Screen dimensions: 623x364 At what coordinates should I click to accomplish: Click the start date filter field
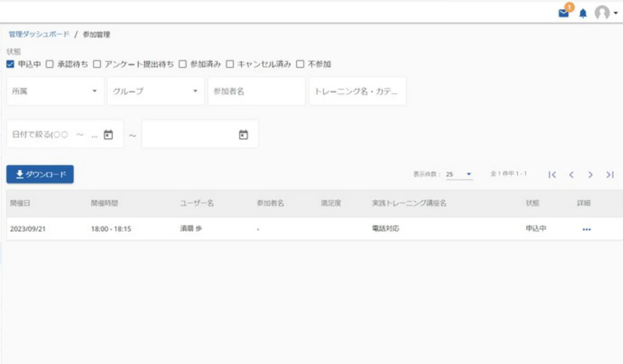[x=65, y=134]
